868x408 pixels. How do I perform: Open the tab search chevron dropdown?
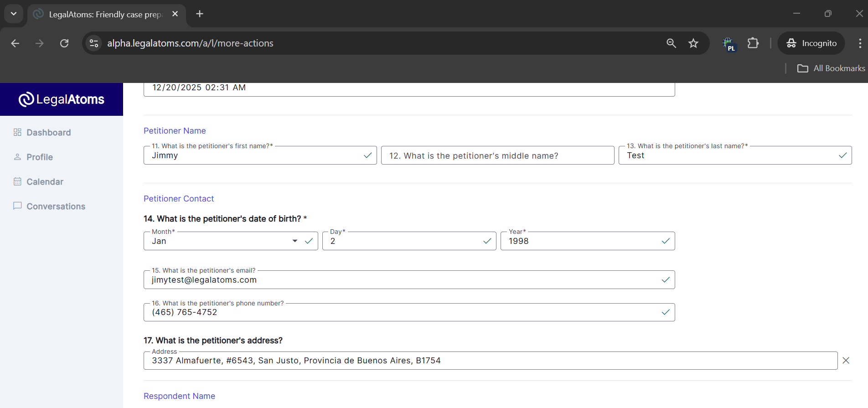[x=14, y=14]
